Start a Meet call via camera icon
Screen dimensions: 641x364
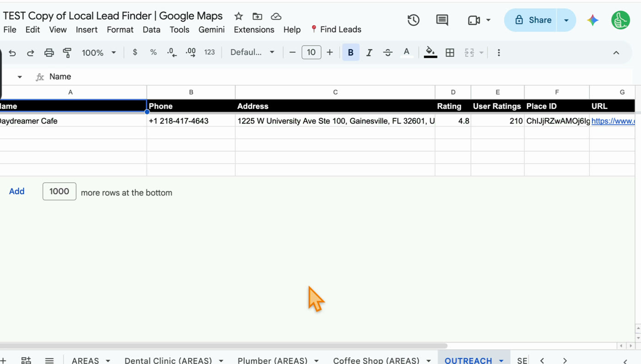pos(474,20)
